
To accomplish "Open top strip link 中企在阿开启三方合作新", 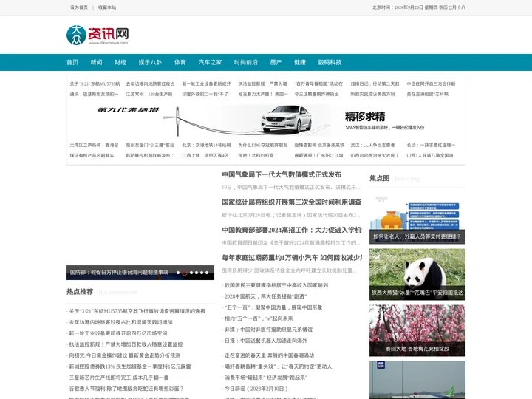I will click(x=431, y=83).
